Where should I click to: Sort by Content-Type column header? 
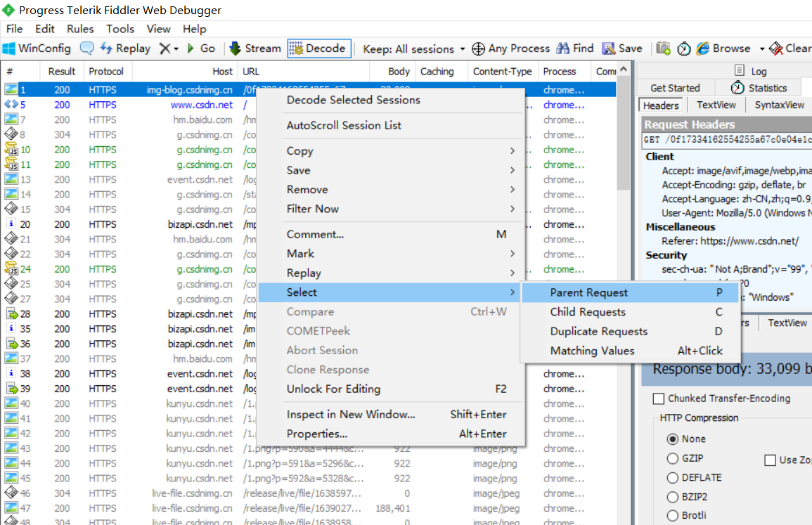coord(503,72)
